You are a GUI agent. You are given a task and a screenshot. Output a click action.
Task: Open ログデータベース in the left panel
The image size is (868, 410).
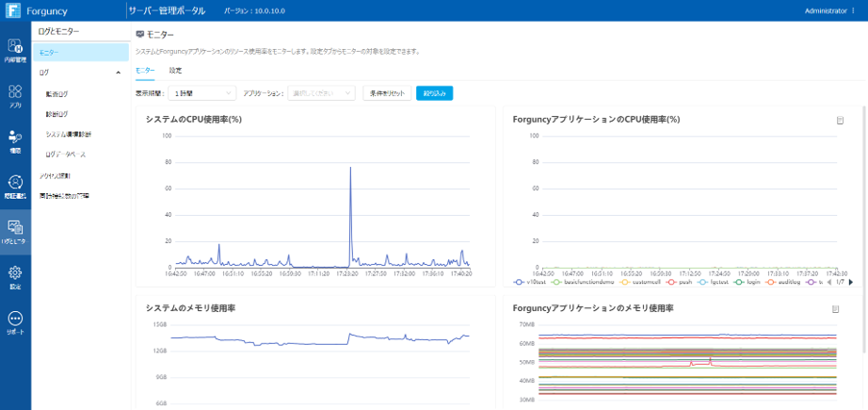pos(66,154)
